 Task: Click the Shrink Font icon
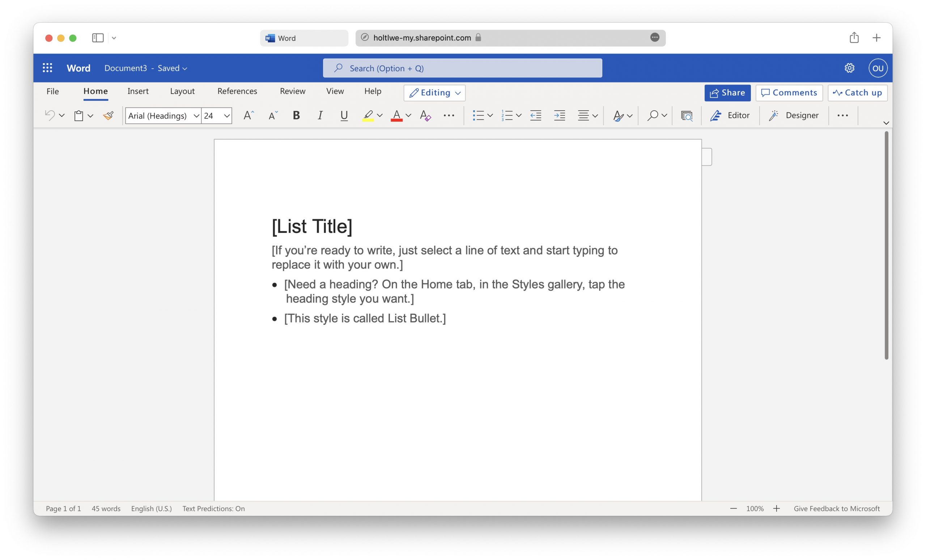(273, 115)
